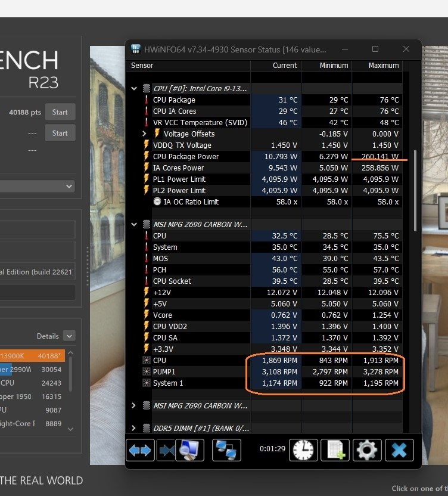Minimize the HWiNFO64 Sensor Status window

(x=345, y=49)
